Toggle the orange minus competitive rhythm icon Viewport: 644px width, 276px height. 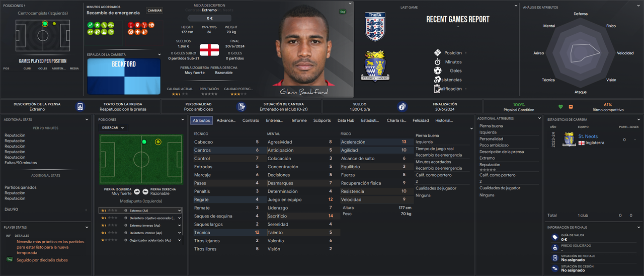[571, 107]
